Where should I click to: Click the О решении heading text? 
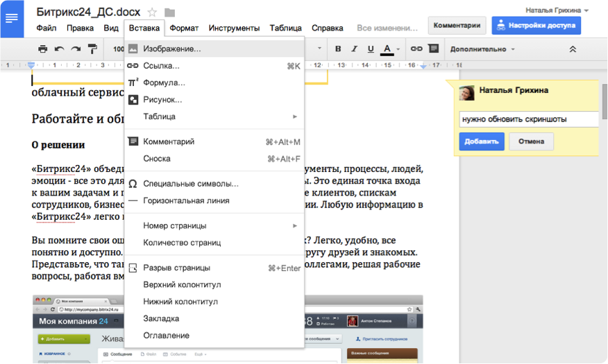(58, 145)
